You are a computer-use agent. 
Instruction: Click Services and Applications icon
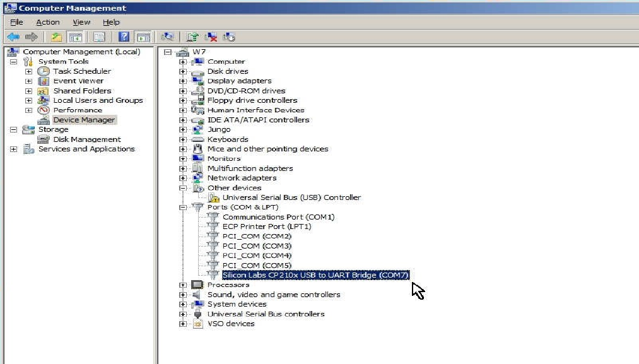tap(28, 149)
